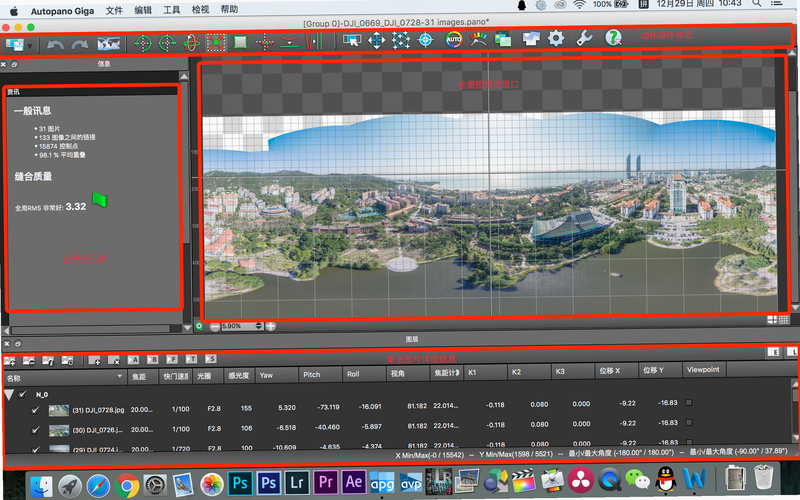Screen dimensions: 800x500
Task: Select the yaw/pitch/roll rotation sphere tool
Action: (x=191, y=42)
